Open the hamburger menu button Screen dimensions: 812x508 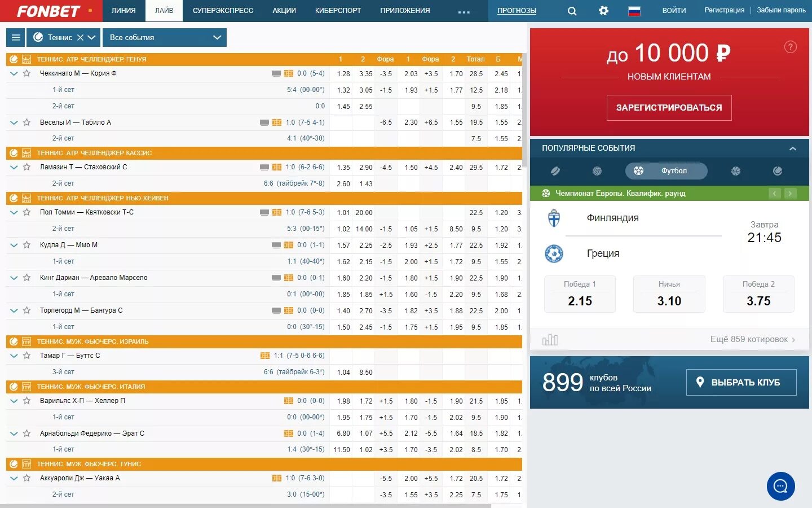16,37
